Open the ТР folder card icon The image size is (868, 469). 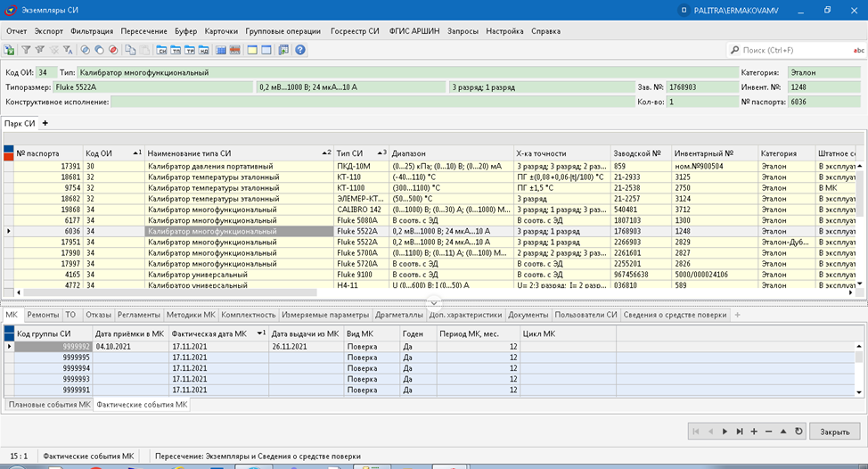pyautogui.click(x=190, y=50)
